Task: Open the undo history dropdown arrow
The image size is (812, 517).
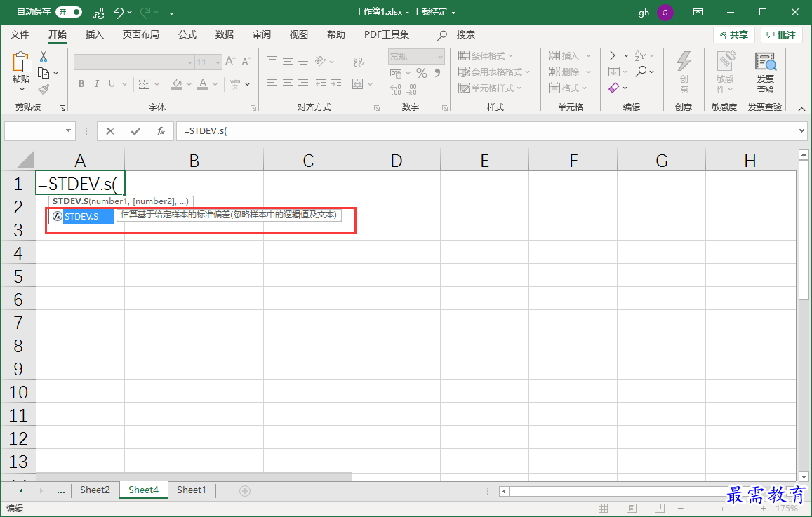Action: coord(129,13)
